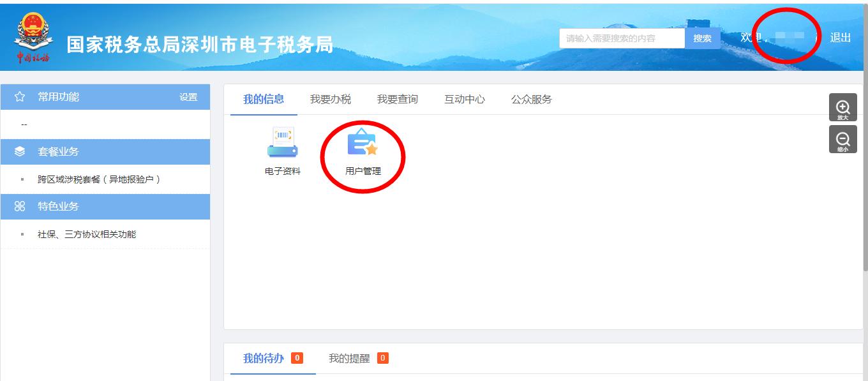Select the 公众服务 tab

[530, 100]
